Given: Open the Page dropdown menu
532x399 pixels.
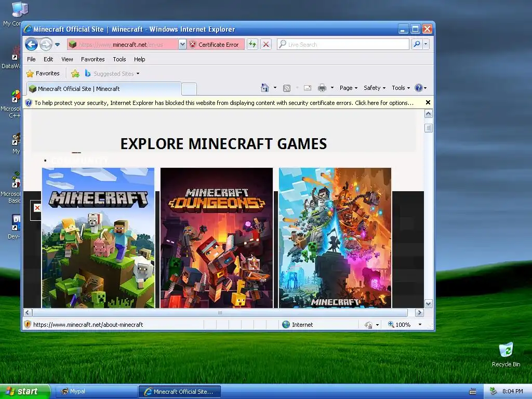Looking at the screenshot, I should point(349,88).
